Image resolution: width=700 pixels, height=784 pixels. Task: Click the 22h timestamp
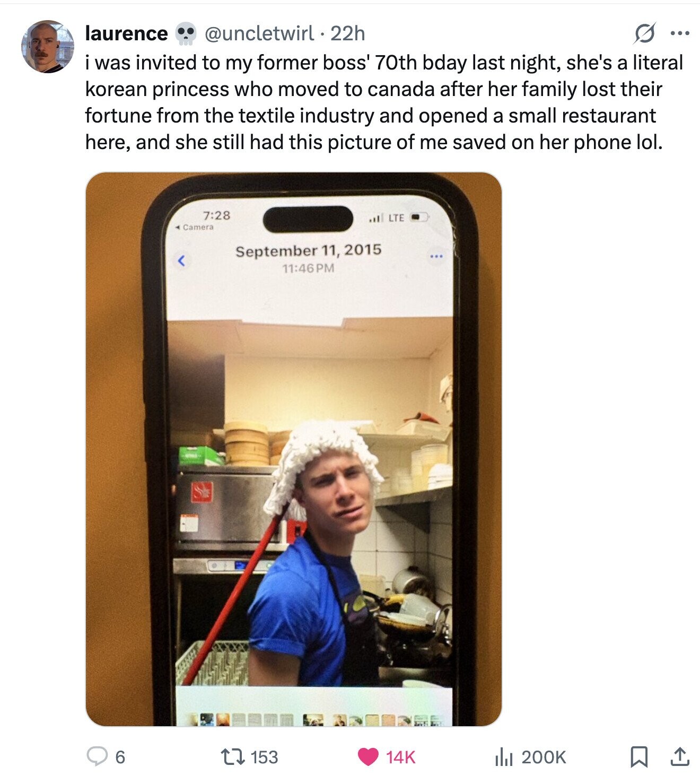(348, 33)
